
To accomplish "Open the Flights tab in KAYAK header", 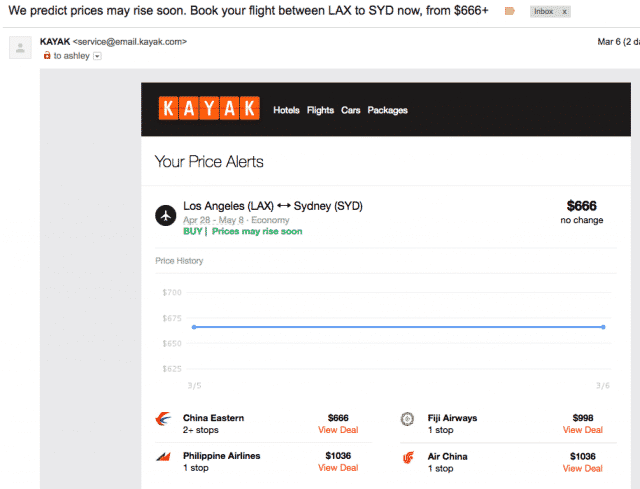I will tap(320, 110).
